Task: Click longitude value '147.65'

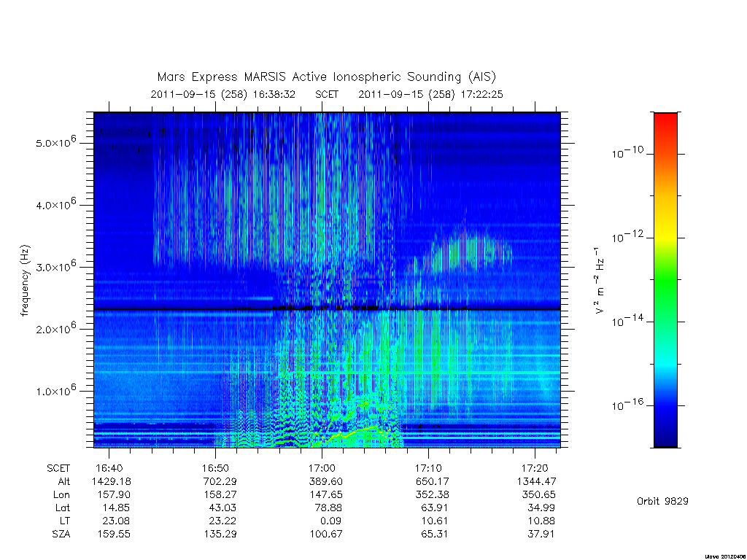Action: (x=326, y=495)
